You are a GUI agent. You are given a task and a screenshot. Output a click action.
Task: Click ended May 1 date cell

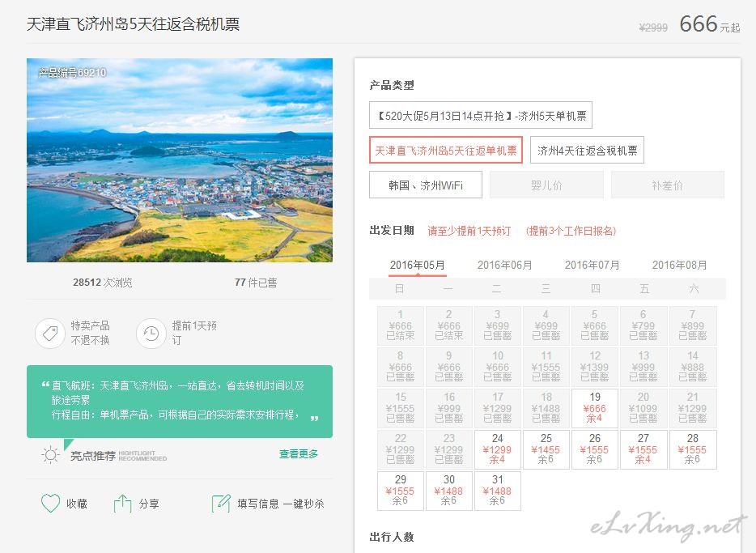(400, 325)
